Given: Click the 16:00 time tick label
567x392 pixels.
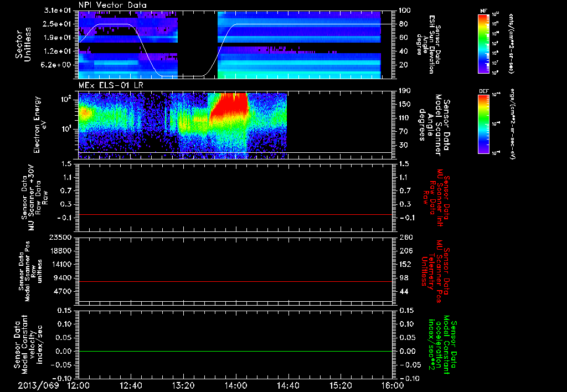Looking at the screenshot, I should click(393, 385).
